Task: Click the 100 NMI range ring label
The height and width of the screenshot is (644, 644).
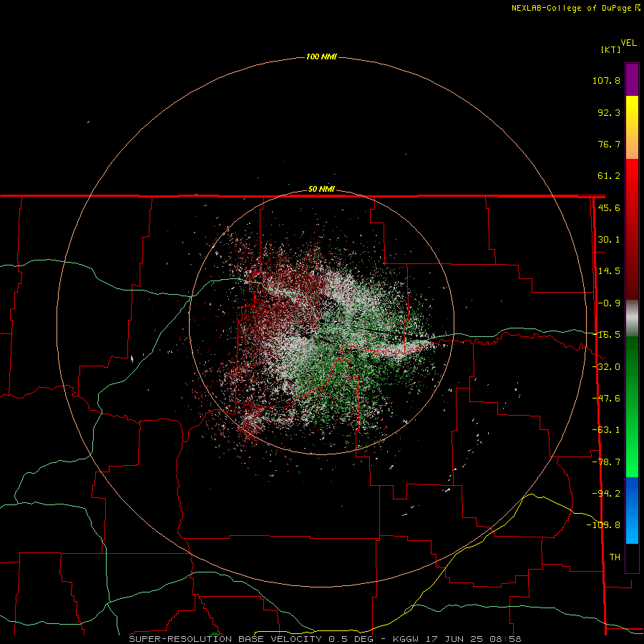Action: tap(321, 57)
